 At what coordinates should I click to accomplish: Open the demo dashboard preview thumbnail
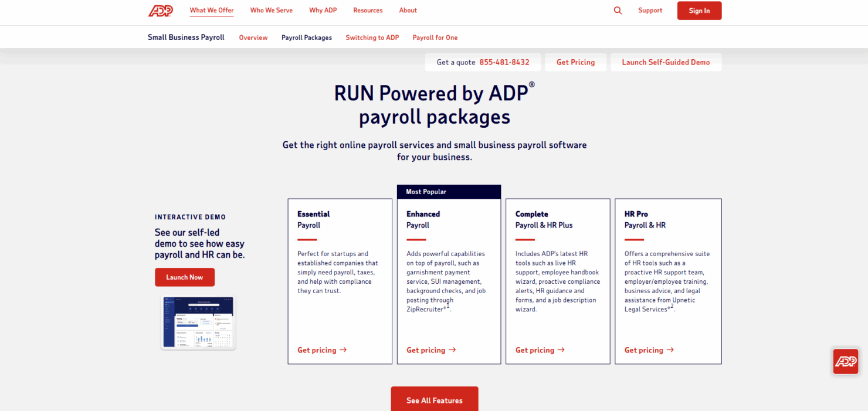point(198,322)
